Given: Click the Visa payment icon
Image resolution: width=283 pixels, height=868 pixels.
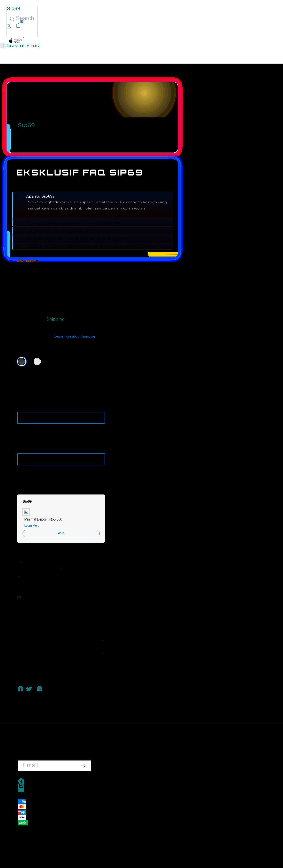Looking at the screenshot, I should (x=22, y=817).
